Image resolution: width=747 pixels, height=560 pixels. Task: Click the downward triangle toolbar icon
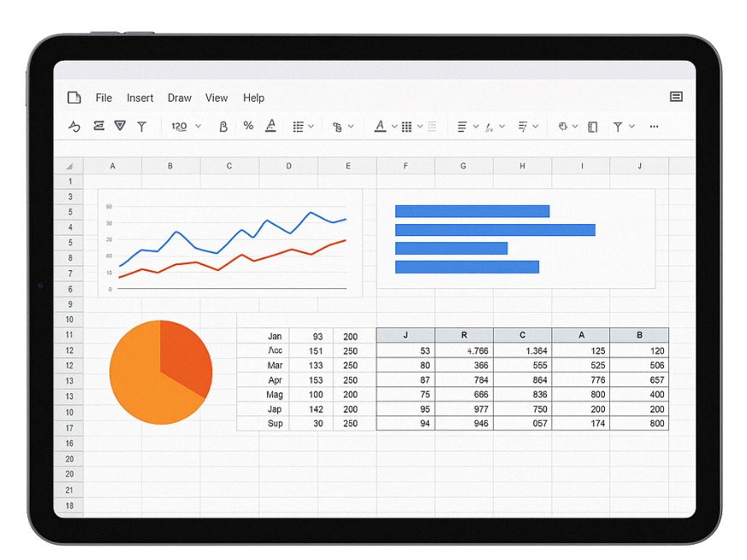(x=120, y=126)
